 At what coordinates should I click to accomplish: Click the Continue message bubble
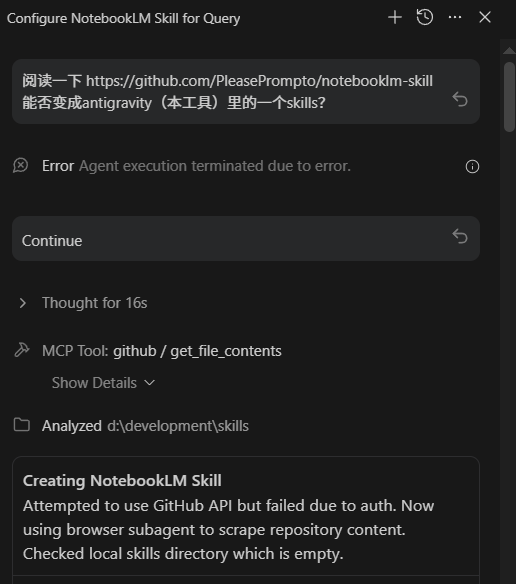[246, 239]
